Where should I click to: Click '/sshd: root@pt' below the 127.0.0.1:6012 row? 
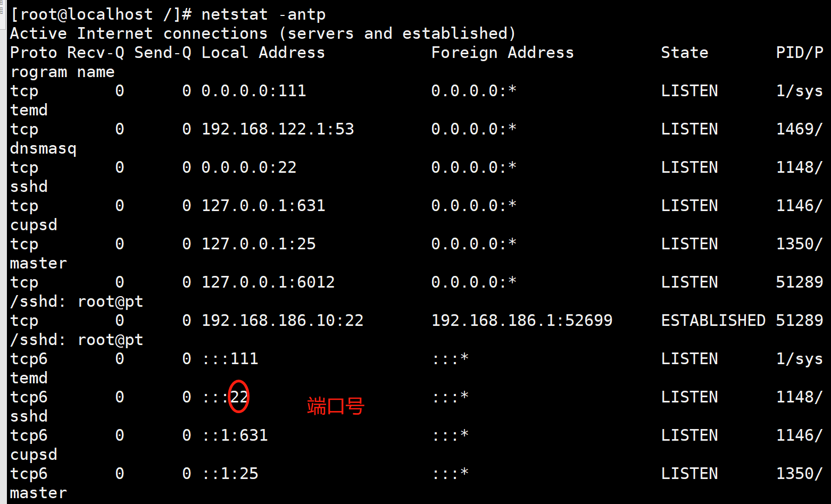[77, 301]
